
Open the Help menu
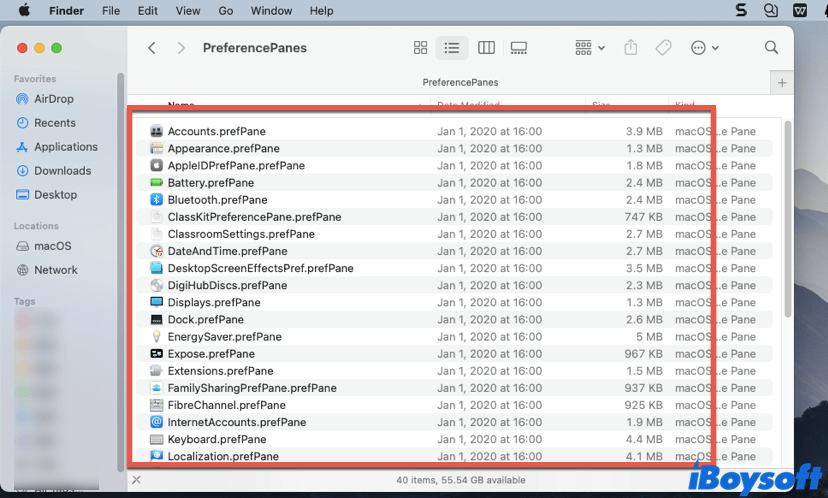(x=321, y=11)
